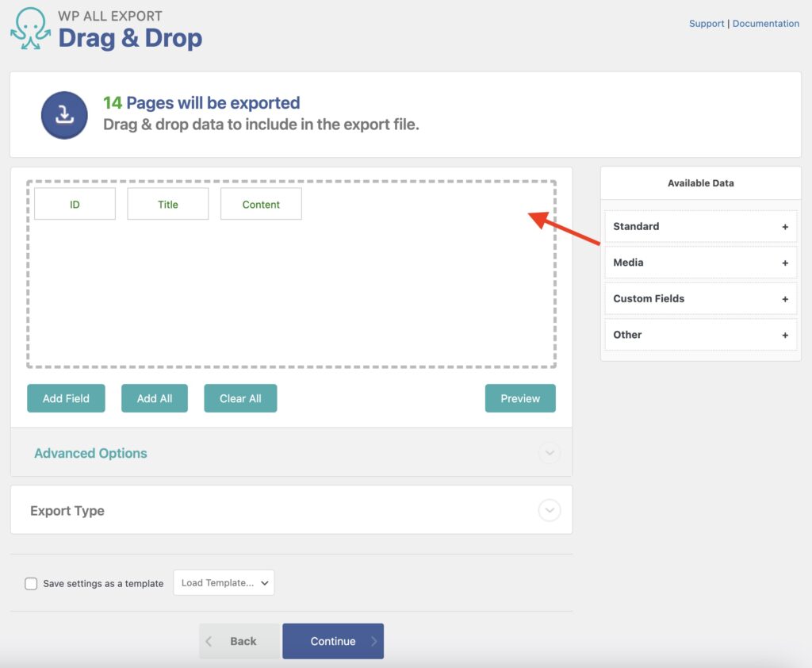Click the plus icon next to Media
812x668 pixels.
click(786, 263)
